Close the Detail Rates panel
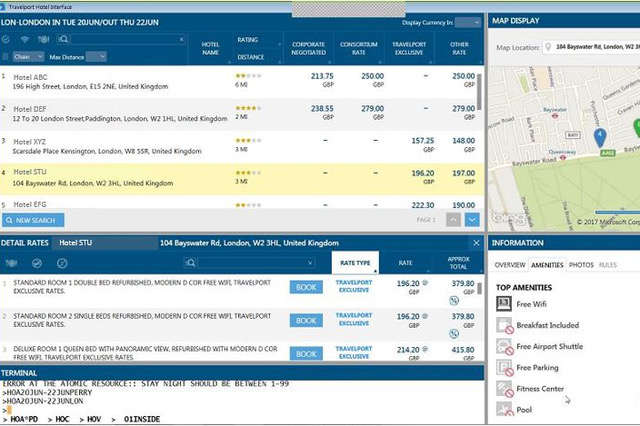The image size is (640, 426). (476, 243)
